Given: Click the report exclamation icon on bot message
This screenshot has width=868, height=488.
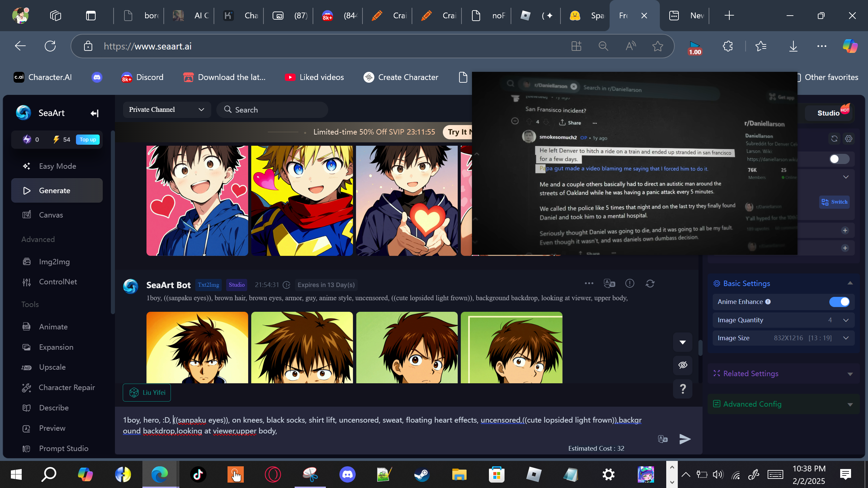Looking at the screenshot, I should (x=630, y=283).
